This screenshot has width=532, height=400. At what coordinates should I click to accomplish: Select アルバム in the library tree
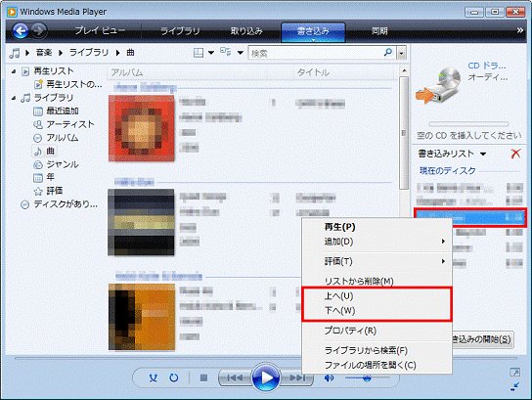pyautogui.click(x=63, y=138)
